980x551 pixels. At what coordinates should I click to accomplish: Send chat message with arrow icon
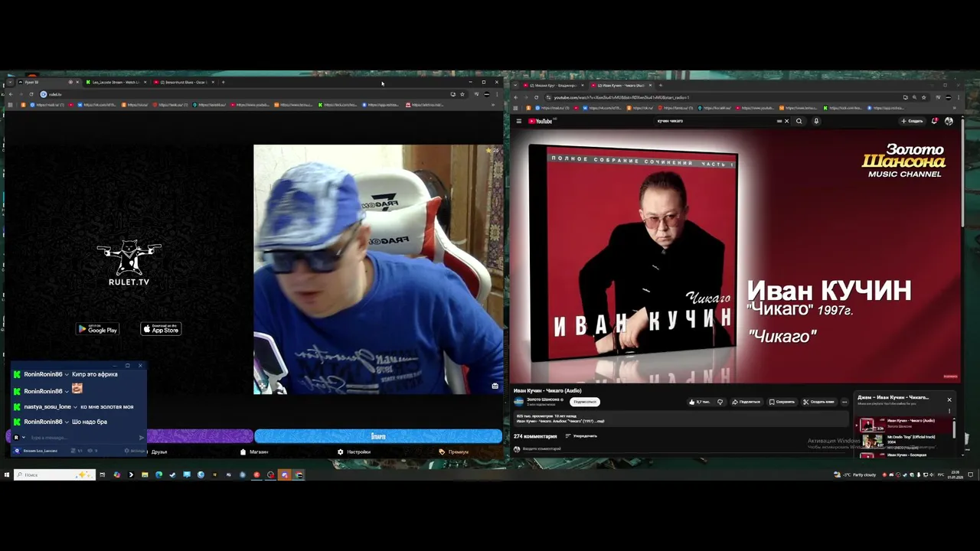141,438
